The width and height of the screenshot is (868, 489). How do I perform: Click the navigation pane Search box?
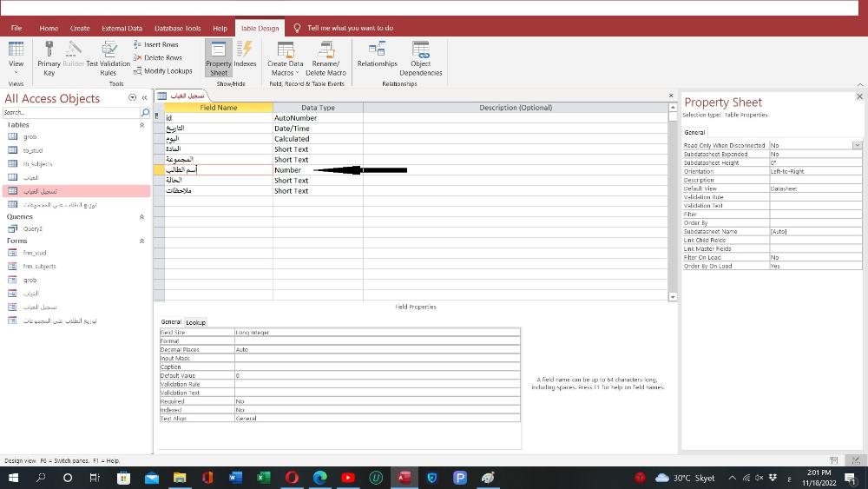(69, 112)
